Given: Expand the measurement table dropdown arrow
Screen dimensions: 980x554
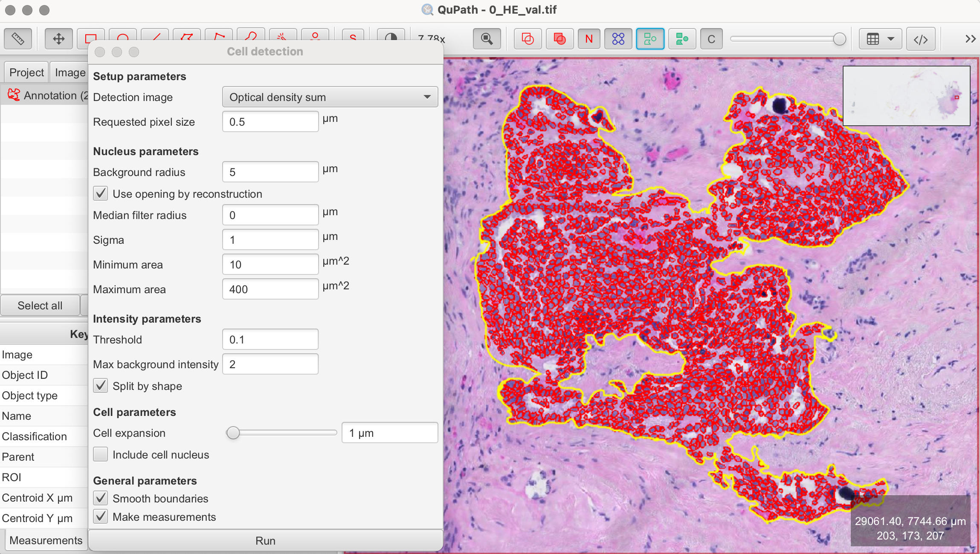Looking at the screenshot, I should click(x=890, y=39).
